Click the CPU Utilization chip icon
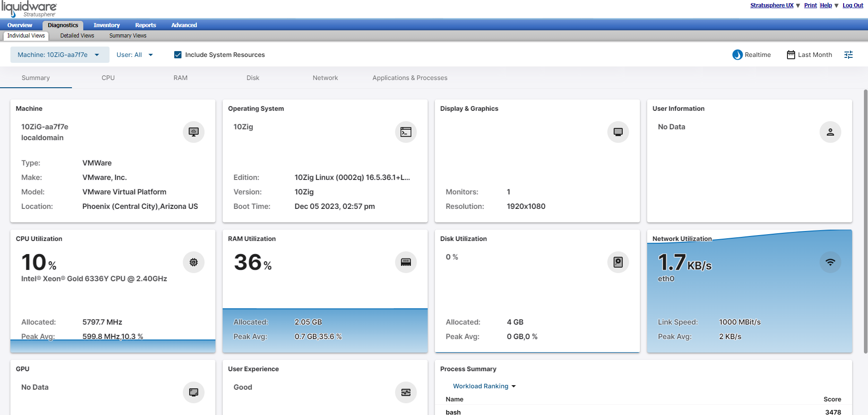 pyautogui.click(x=194, y=262)
